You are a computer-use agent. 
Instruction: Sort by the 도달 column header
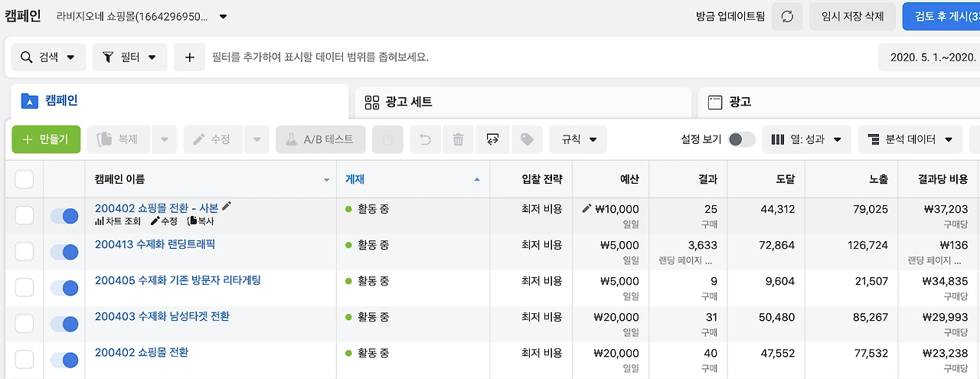[x=766, y=179]
